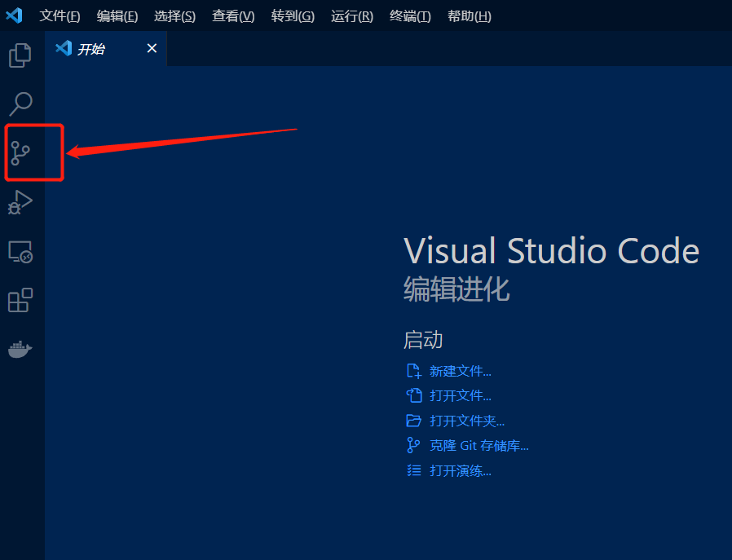This screenshot has width=732, height=560.
Task: Click the new file icon beside 新建文件
Action: [413, 371]
